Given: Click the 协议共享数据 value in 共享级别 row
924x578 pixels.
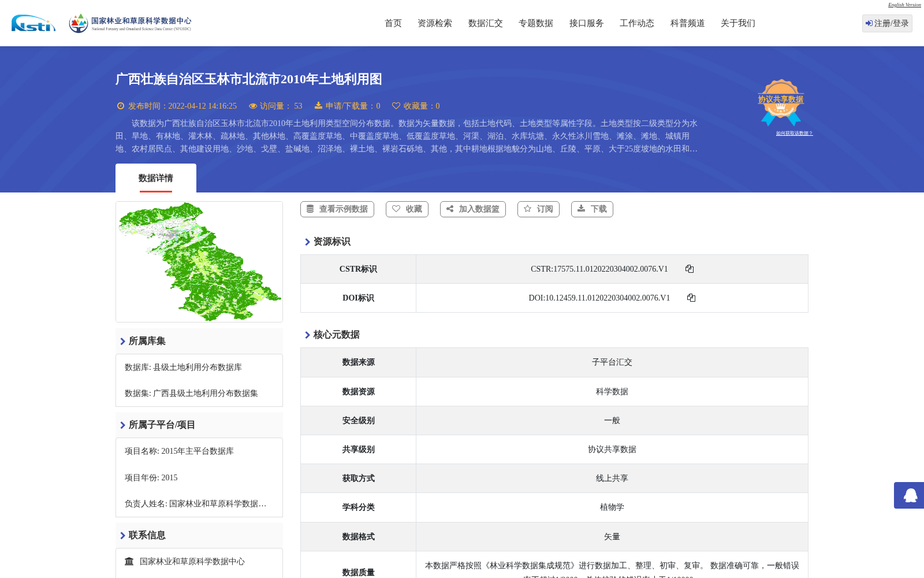Looking at the screenshot, I should 612,450.
